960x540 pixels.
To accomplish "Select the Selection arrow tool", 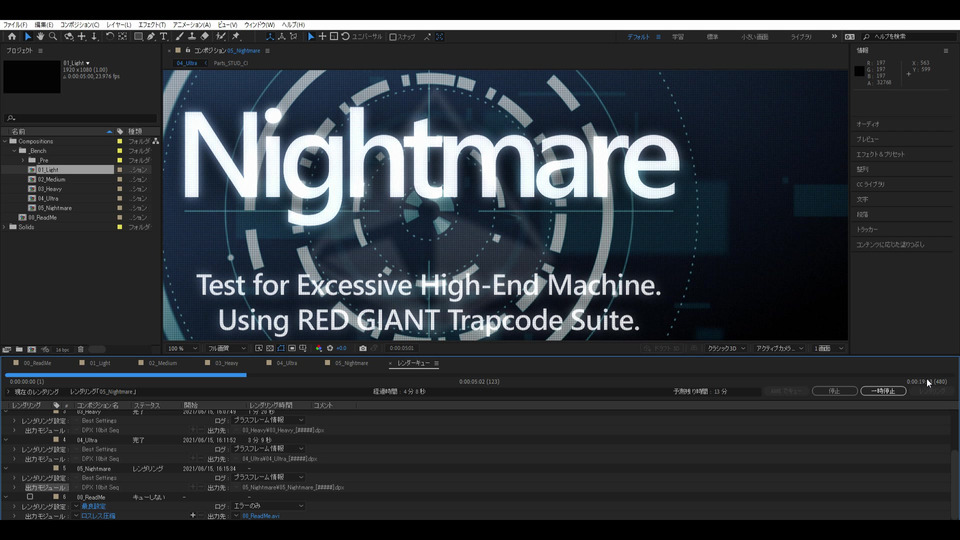I will 28,37.
